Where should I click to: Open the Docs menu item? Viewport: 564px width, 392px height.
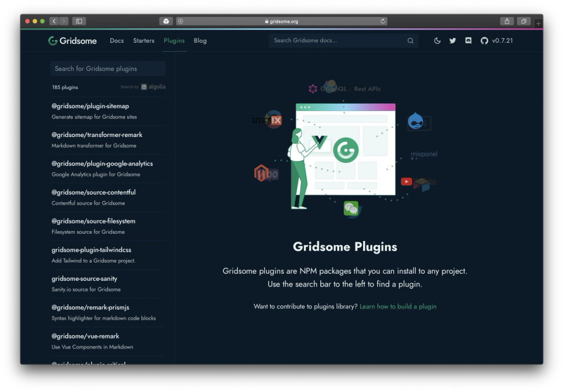click(x=117, y=41)
